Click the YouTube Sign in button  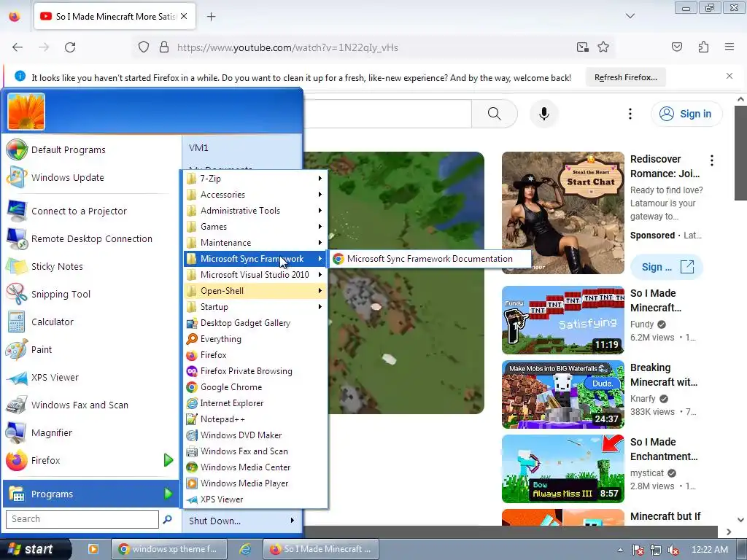click(686, 114)
